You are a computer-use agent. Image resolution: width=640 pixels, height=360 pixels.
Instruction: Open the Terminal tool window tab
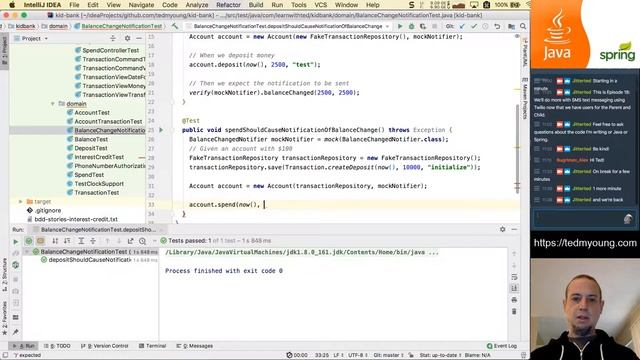coord(153,346)
